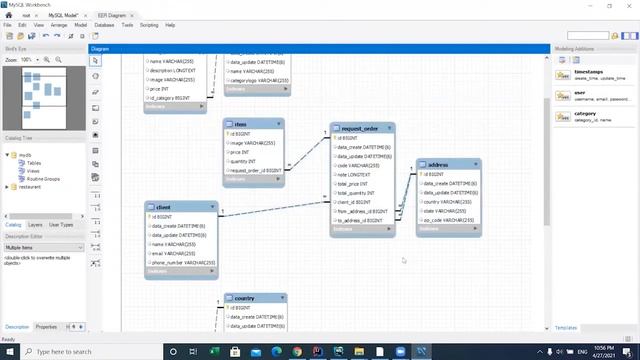The height and width of the screenshot is (360, 640).
Task: Collapse the address table box
Action: 476,164
